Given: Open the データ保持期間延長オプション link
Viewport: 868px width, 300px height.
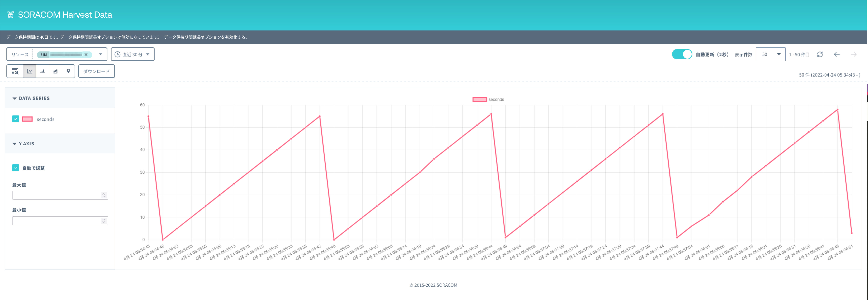Looking at the screenshot, I should coord(206,37).
